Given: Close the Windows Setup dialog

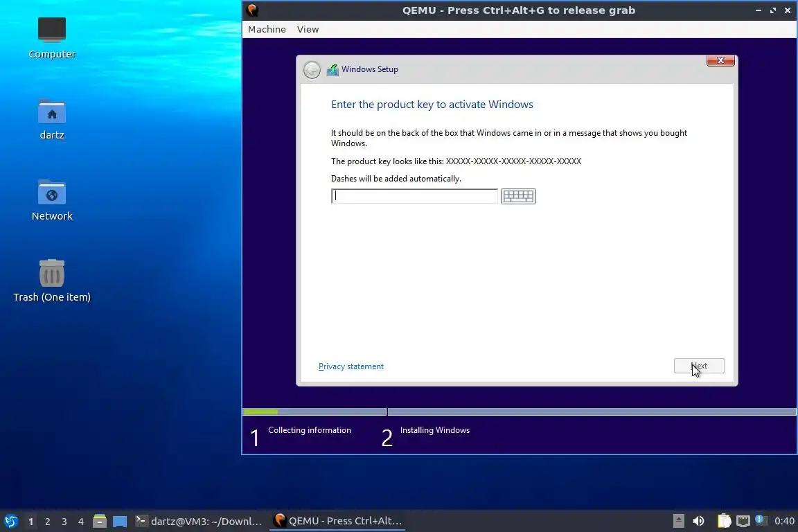Looking at the screenshot, I should click(720, 60).
